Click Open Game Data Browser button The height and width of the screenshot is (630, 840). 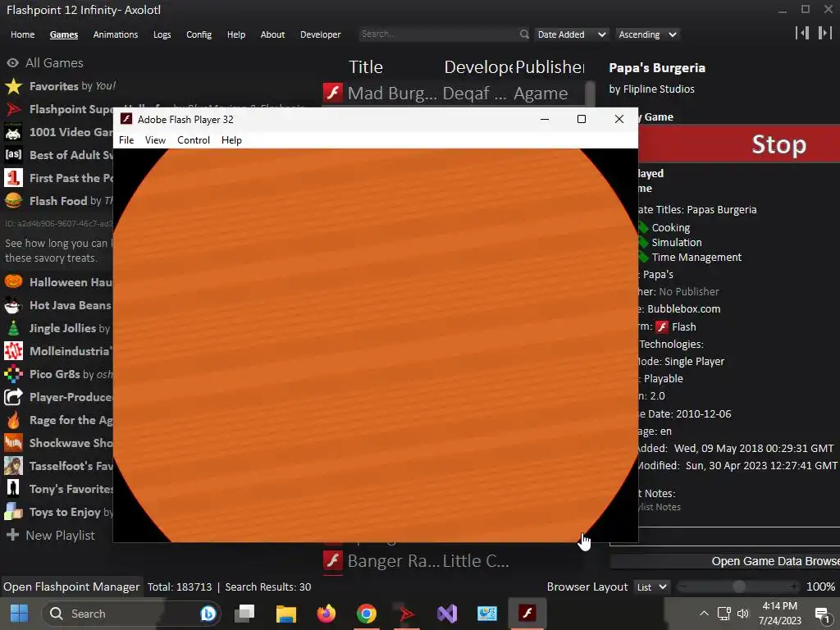tap(725, 561)
